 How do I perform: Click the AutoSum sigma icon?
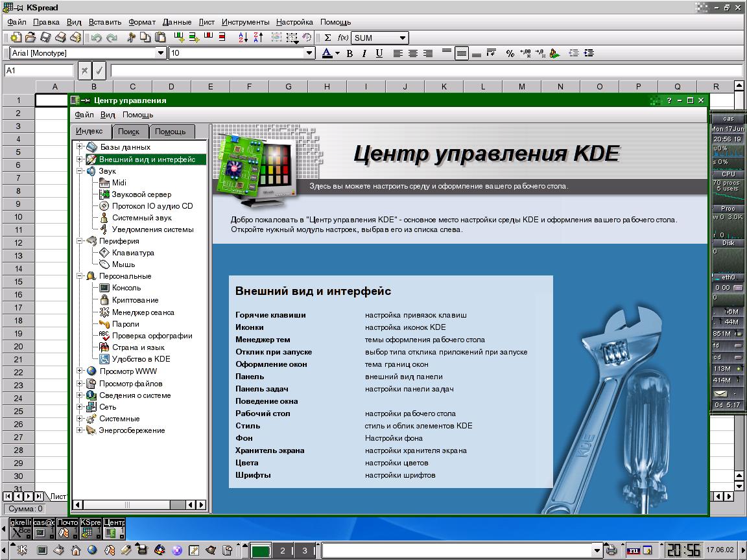click(327, 38)
